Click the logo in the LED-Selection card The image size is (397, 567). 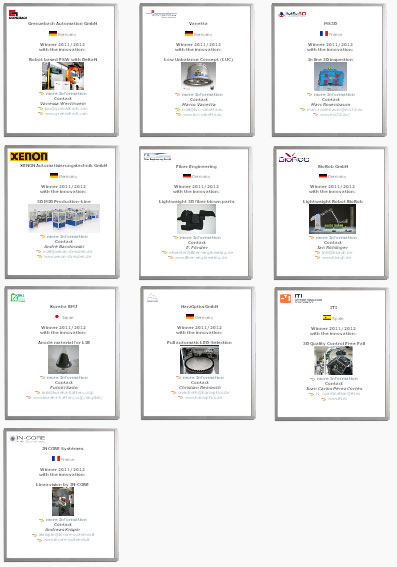pos(152,298)
